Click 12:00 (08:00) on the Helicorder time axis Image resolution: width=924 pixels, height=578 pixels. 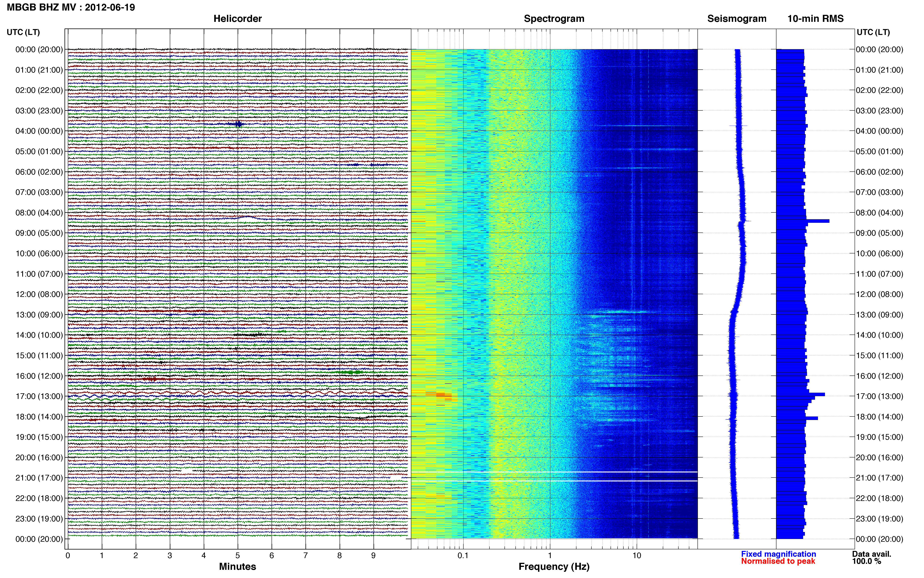coord(39,294)
